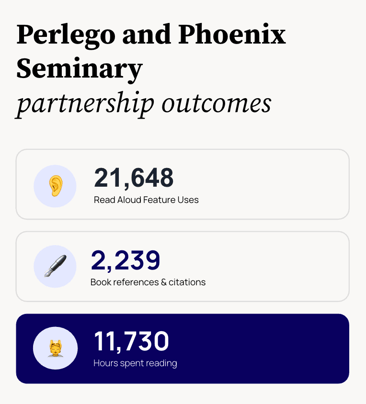The width and height of the screenshot is (366, 404).
Task: Click the italic word outcomes
Action: (216, 103)
